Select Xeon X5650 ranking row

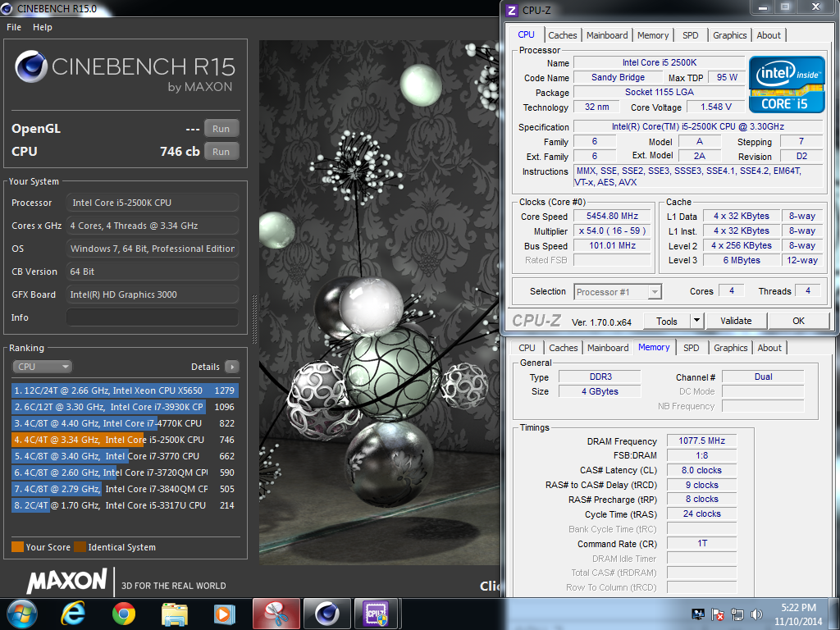(x=125, y=390)
